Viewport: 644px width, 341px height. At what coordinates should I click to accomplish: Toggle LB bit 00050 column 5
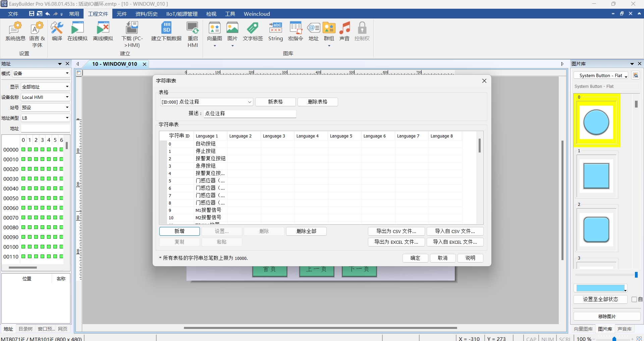[x=55, y=198]
